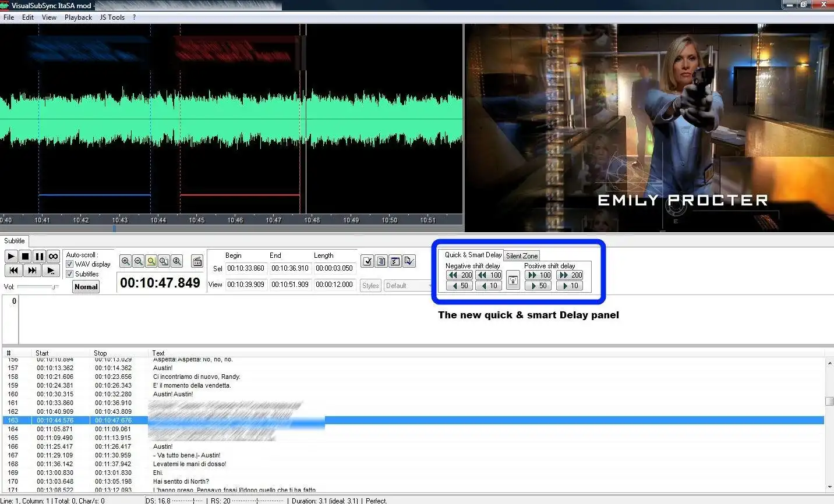Screen dimensions: 834x504
Task: Shift delay back by 100 ms
Action: click(x=489, y=275)
